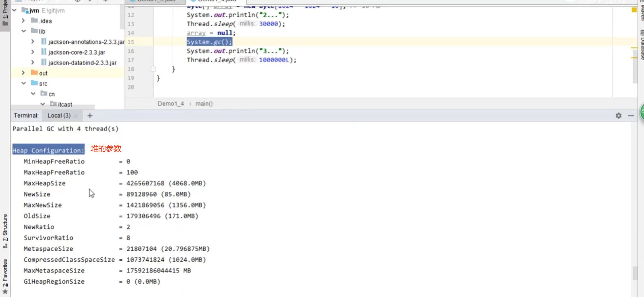Click the orange out folder icon

(34, 73)
